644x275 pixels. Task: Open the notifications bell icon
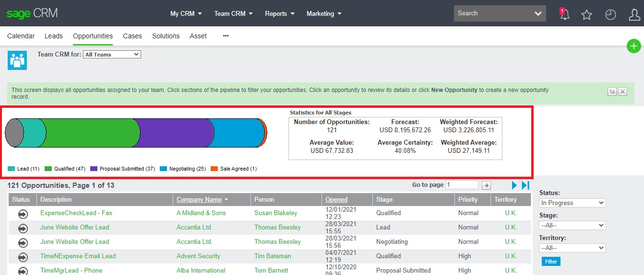(x=564, y=14)
